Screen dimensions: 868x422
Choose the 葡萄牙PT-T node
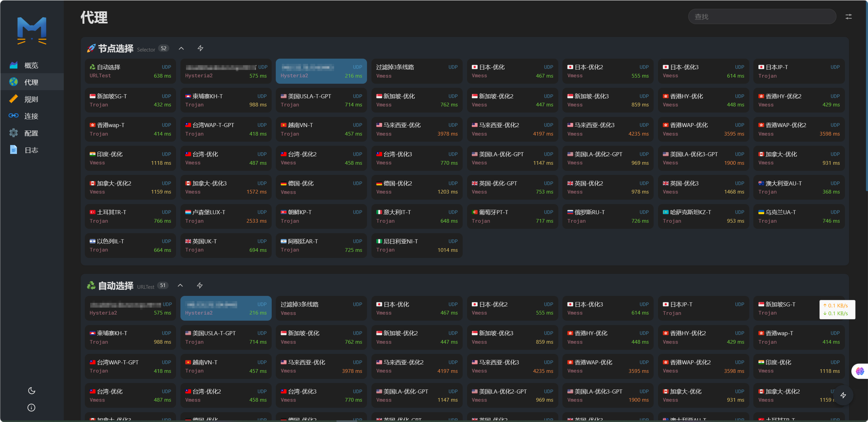pos(512,216)
